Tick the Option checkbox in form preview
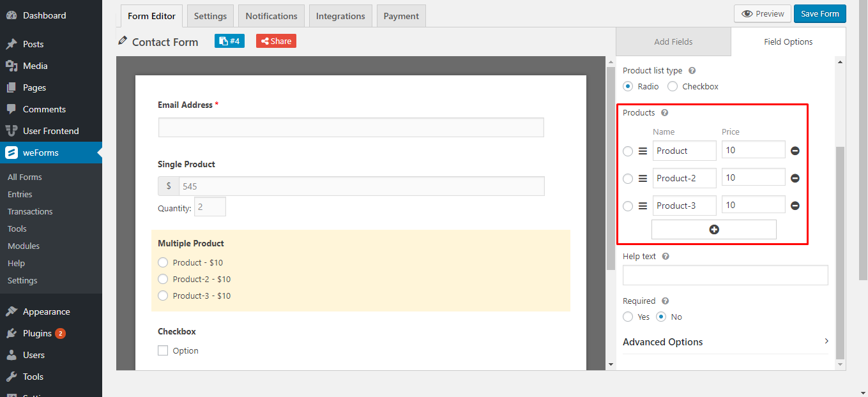Image resolution: width=868 pixels, height=397 pixels. [162, 350]
